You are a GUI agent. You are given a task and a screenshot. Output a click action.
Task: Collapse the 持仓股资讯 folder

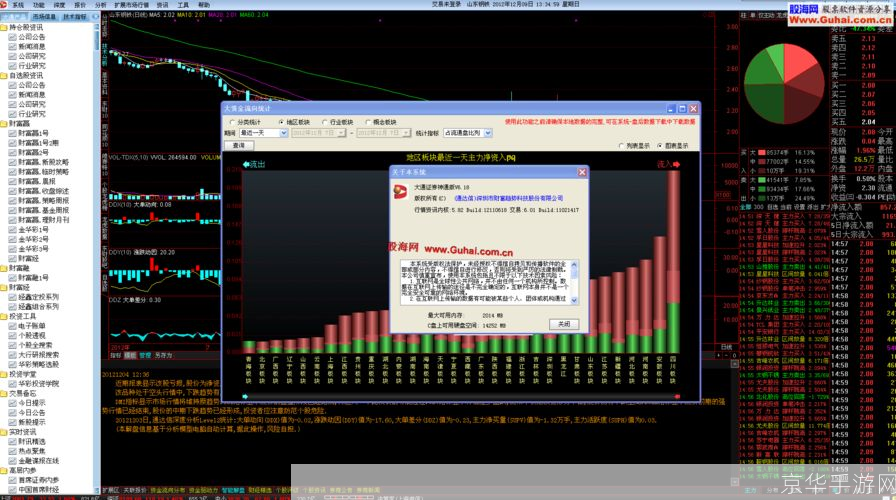click(x=4, y=27)
